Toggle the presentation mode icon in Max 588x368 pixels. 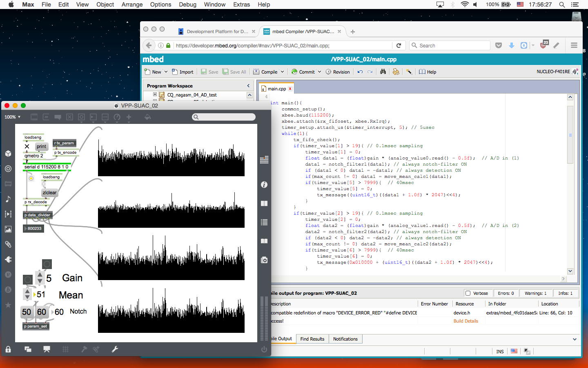47,349
